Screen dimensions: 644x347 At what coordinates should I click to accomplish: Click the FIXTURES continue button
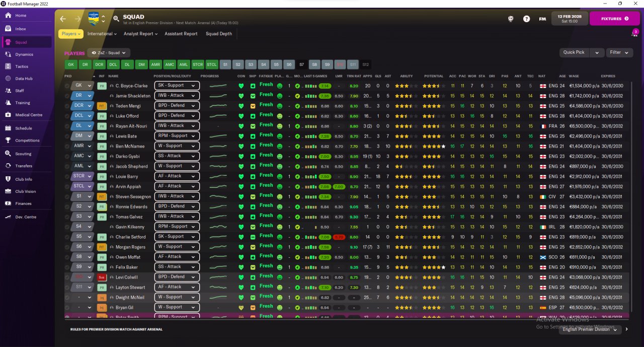click(615, 19)
